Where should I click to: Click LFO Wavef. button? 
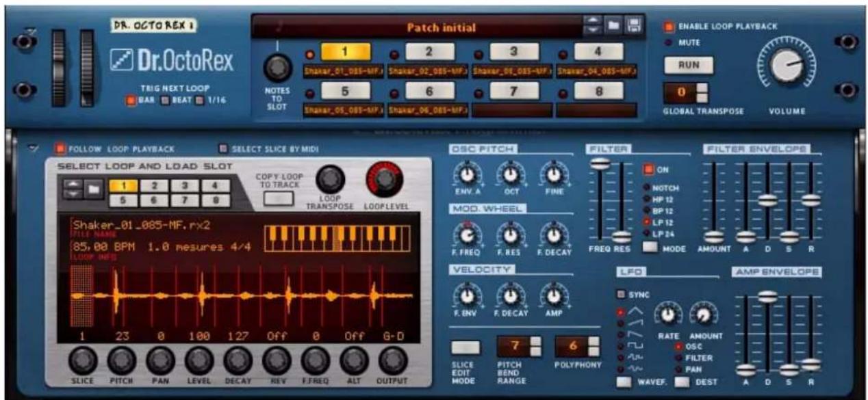pos(624,382)
